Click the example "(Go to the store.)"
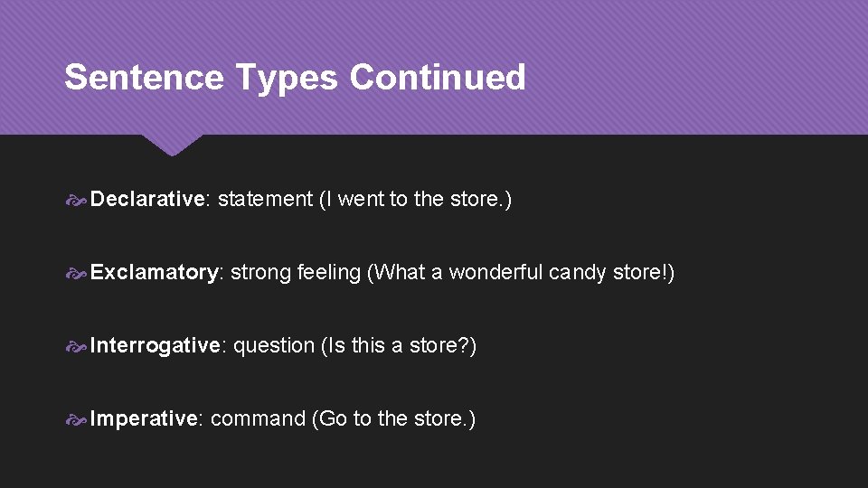868x488 pixels. click(x=393, y=419)
